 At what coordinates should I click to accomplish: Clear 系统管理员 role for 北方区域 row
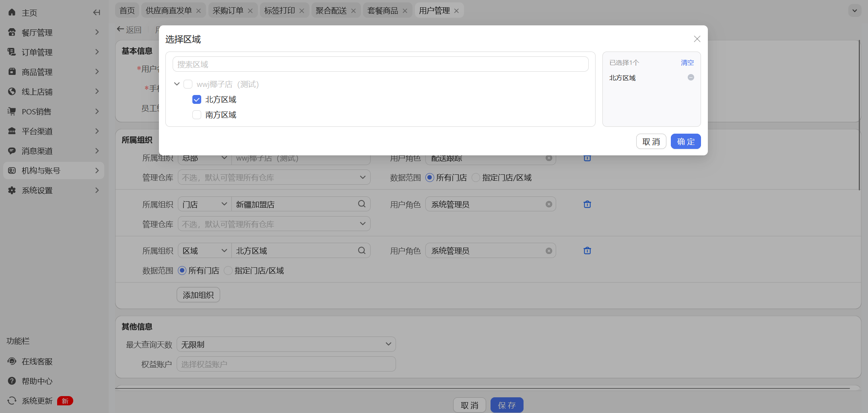[x=548, y=251]
